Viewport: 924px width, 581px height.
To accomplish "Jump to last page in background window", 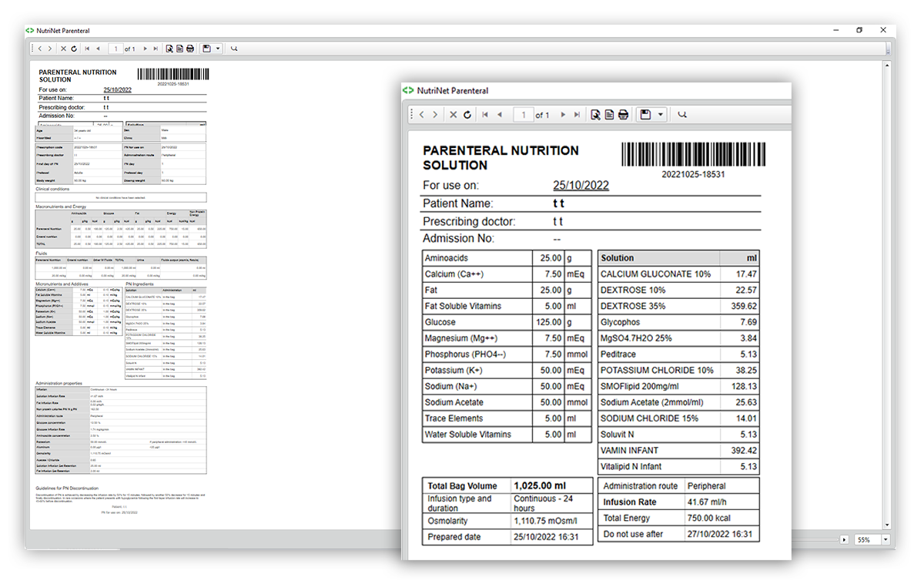I will [x=156, y=49].
